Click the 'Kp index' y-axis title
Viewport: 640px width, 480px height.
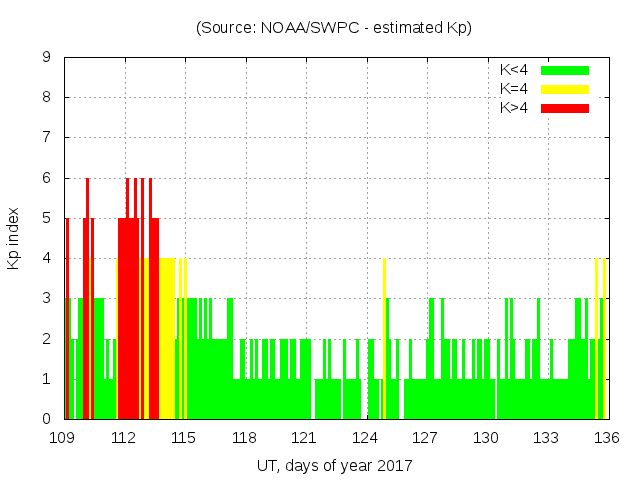(x=14, y=238)
